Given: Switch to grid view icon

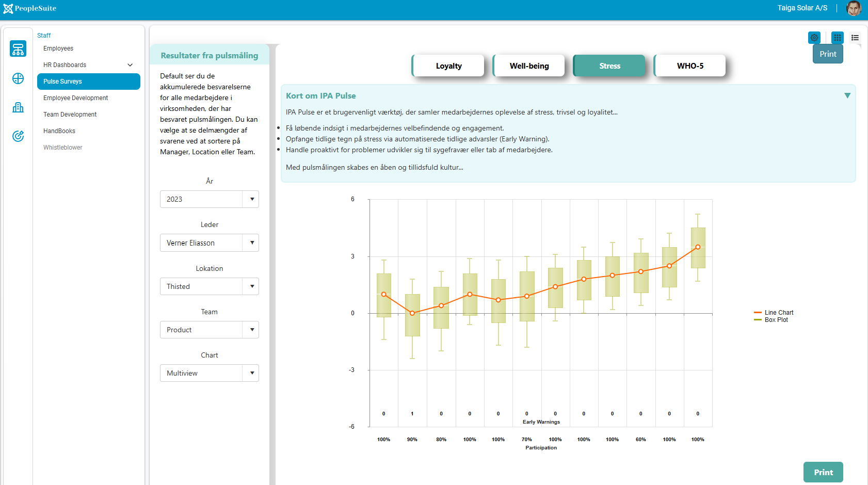Looking at the screenshot, I should (837, 38).
